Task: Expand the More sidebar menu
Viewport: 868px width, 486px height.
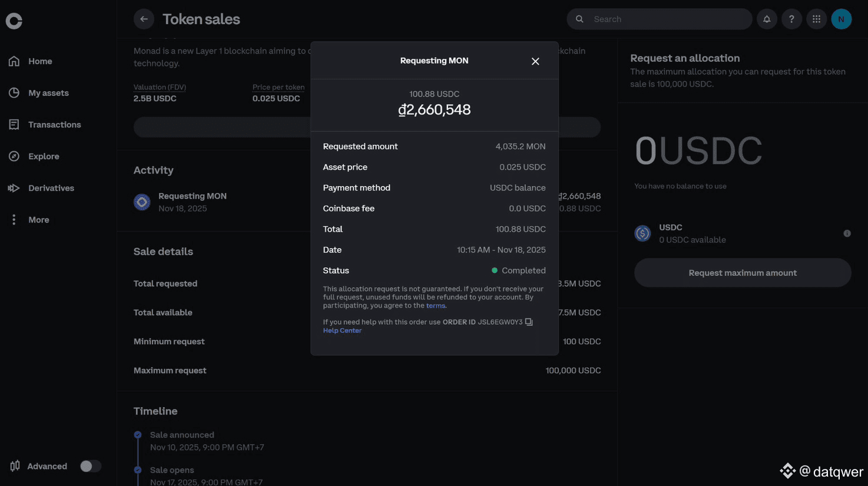Action: [x=38, y=219]
